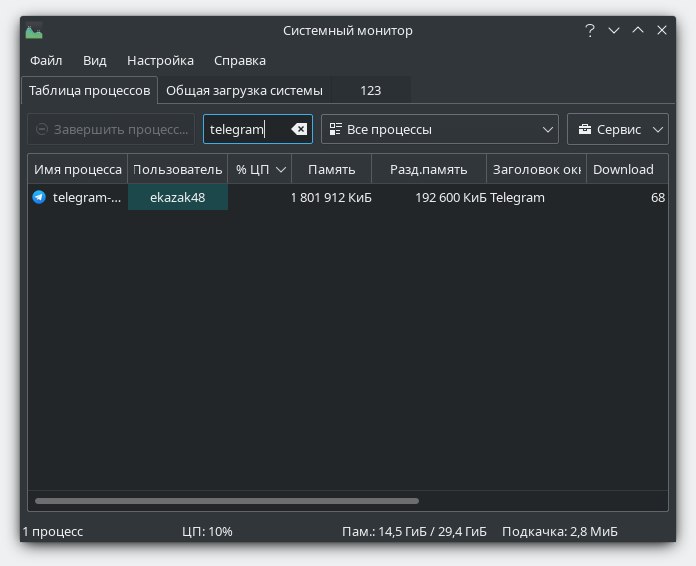696x566 pixels.
Task: Click the Telegram process icon
Action: (39, 197)
